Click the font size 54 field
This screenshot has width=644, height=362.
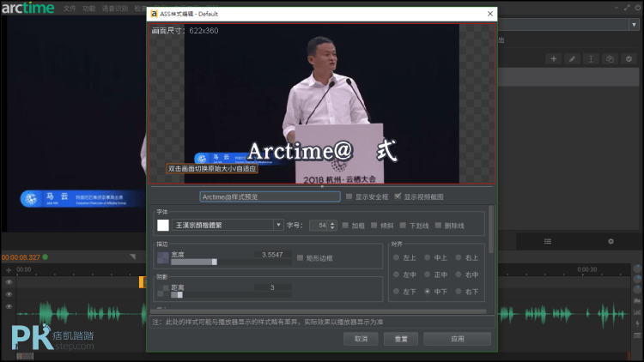319,226
